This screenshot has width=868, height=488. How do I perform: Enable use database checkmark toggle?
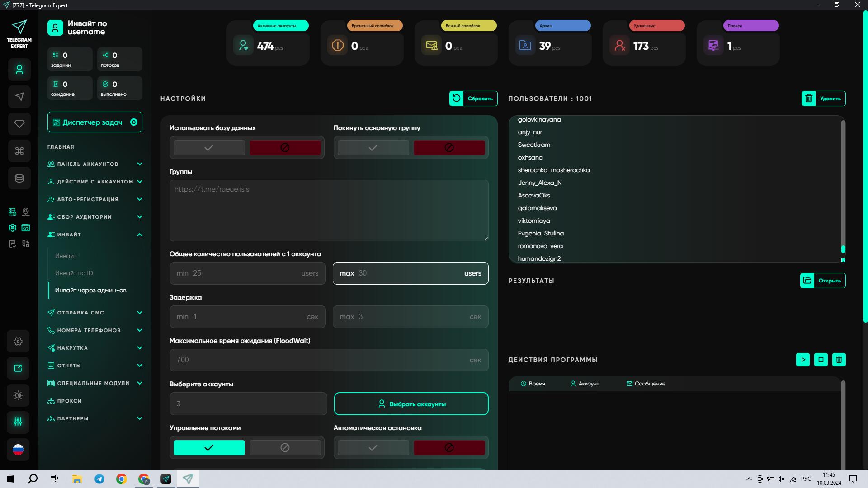(x=209, y=148)
